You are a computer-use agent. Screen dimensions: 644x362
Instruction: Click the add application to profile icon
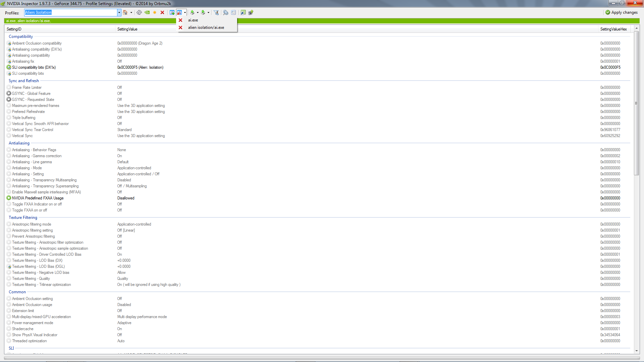(172, 12)
